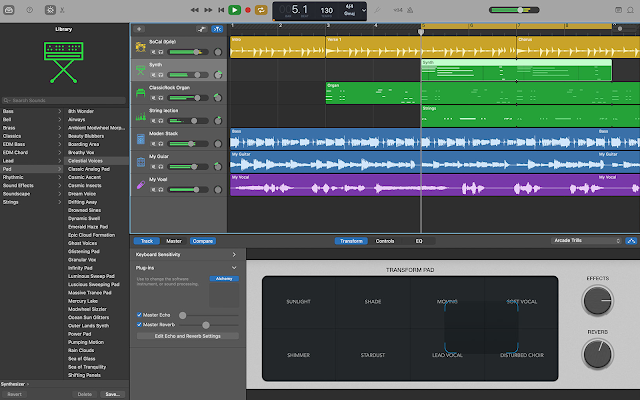The width and height of the screenshot is (640, 400).
Task: Click the String Section track icon
Action: [x=139, y=115]
